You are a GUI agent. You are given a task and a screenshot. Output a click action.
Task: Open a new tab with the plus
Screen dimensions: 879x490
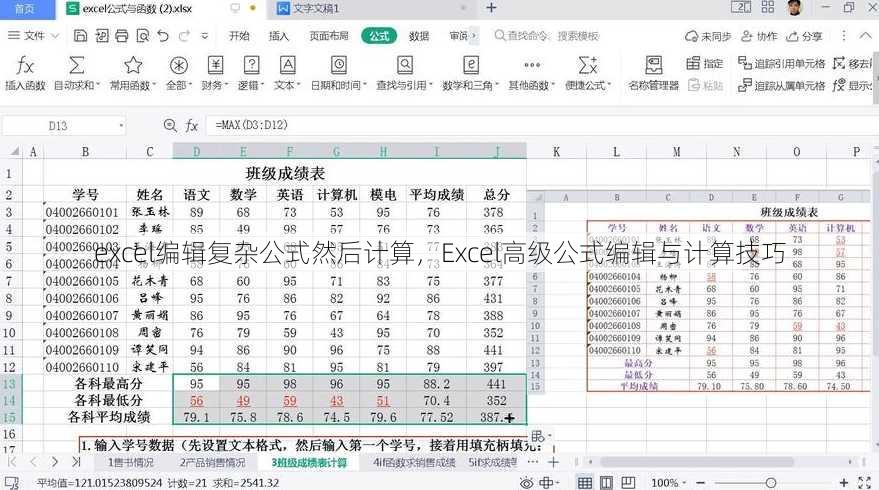coord(491,8)
